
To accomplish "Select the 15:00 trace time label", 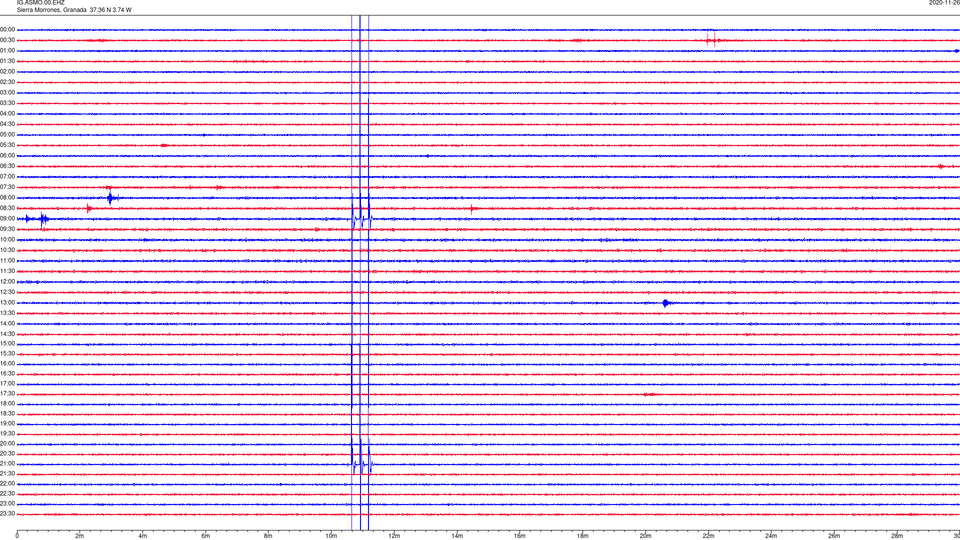I will pyautogui.click(x=7, y=343).
